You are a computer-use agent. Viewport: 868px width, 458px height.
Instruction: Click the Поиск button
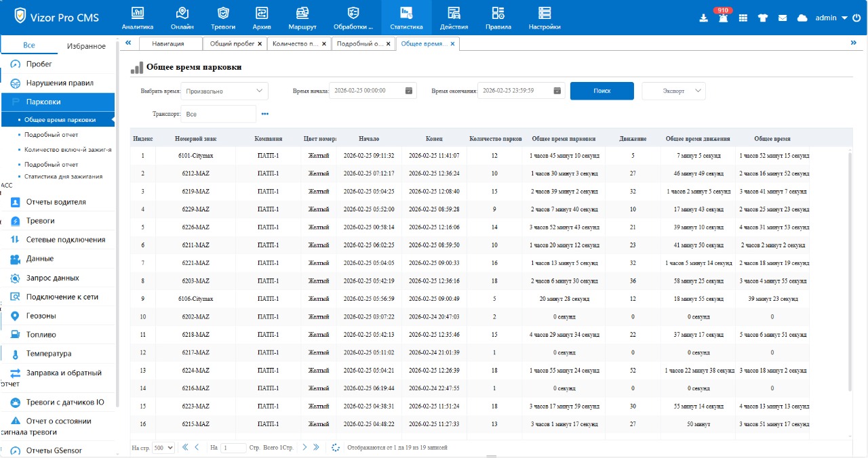click(x=601, y=91)
